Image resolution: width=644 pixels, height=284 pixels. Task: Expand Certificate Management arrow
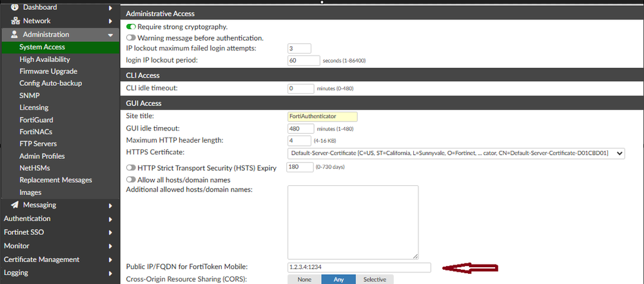coord(110,259)
